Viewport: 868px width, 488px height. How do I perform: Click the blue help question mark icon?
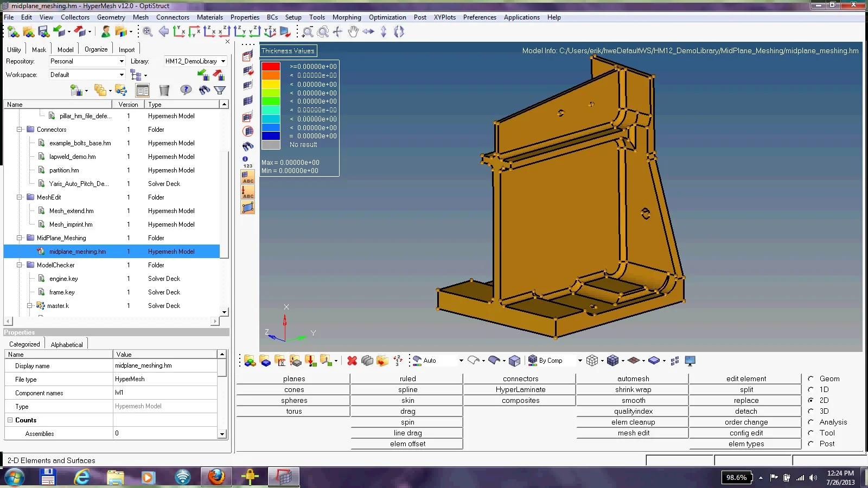pos(186,91)
